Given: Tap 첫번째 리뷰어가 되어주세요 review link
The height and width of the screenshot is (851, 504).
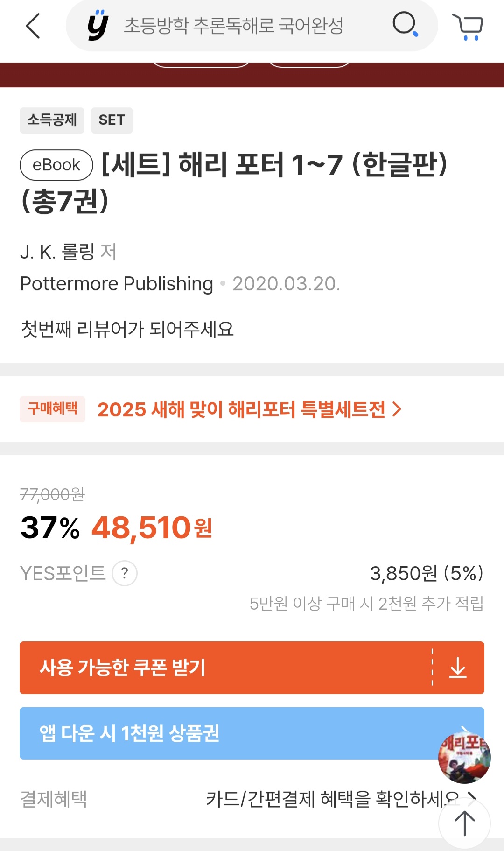Looking at the screenshot, I should coord(127,329).
